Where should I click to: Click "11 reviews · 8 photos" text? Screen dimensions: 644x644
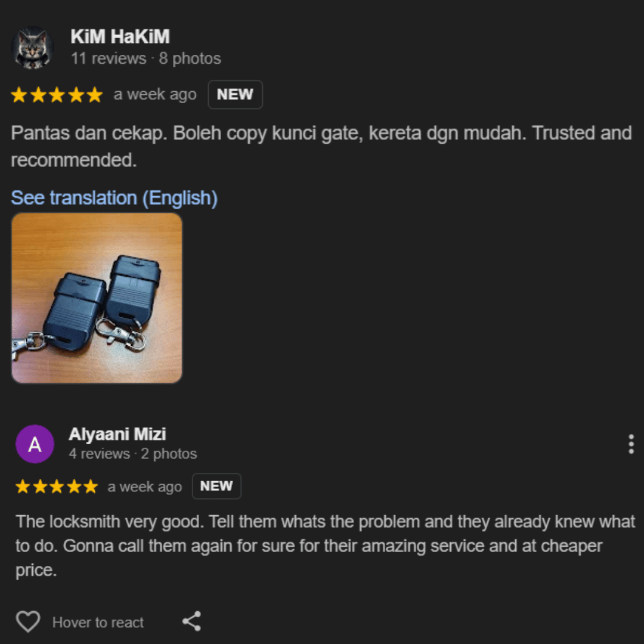[146, 58]
